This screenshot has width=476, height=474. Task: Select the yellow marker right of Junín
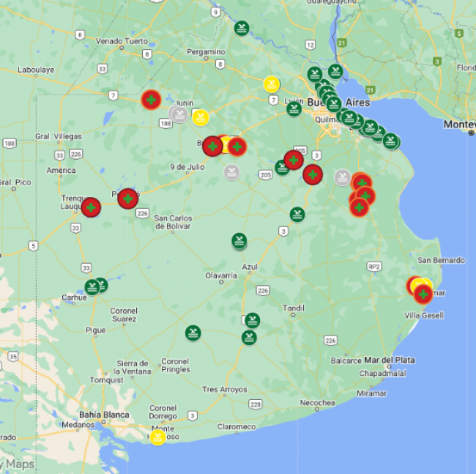[x=201, y=117]
